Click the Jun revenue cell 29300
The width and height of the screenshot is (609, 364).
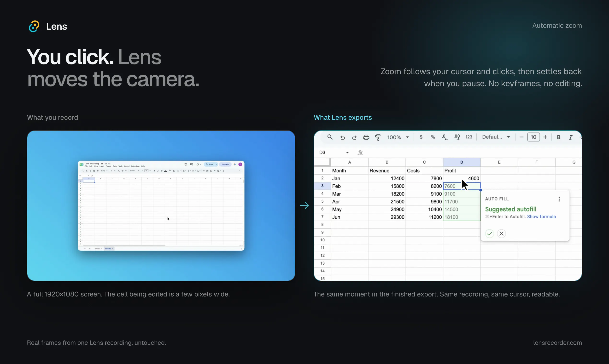tap(387, 217)
